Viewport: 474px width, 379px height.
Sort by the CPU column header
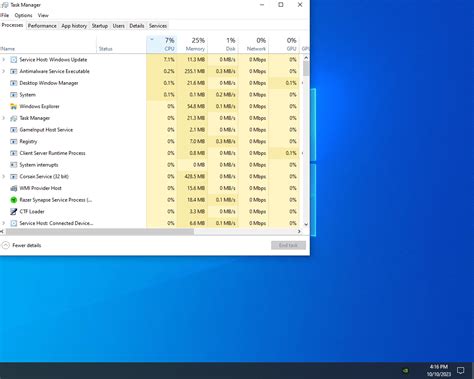(161, 44)
